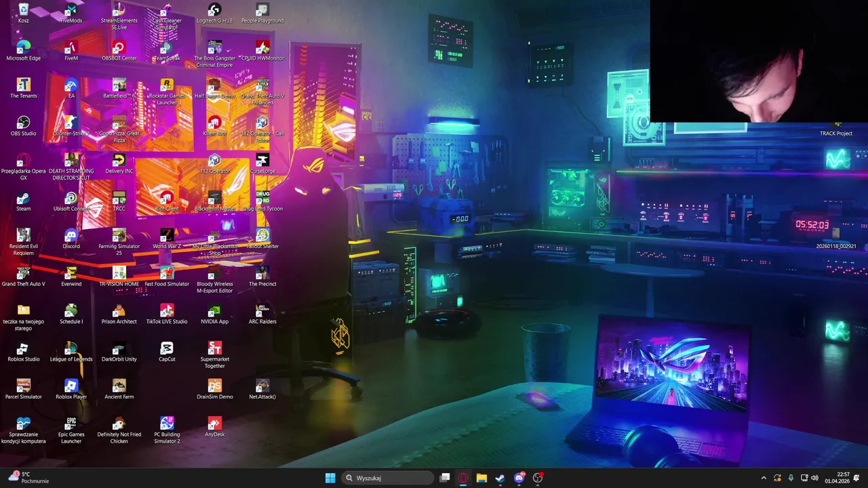Select Fast Food Simulator icon

tap(167, 277)
